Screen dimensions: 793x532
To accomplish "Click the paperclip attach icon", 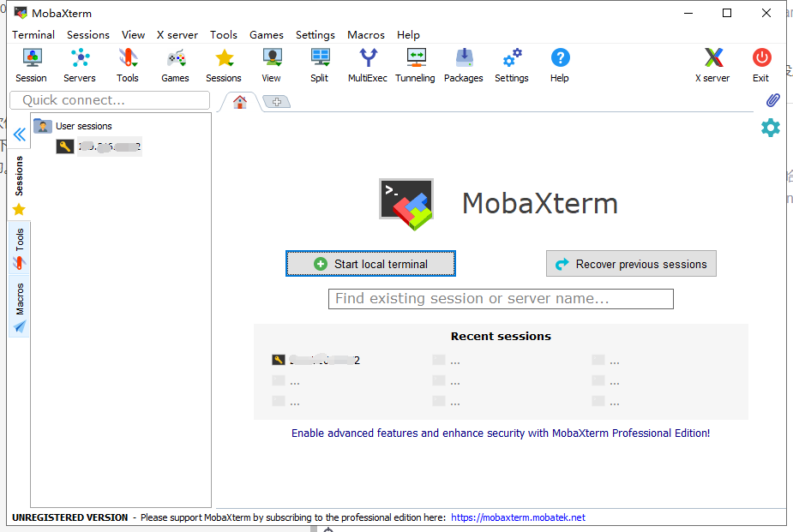I will point(772,100).
